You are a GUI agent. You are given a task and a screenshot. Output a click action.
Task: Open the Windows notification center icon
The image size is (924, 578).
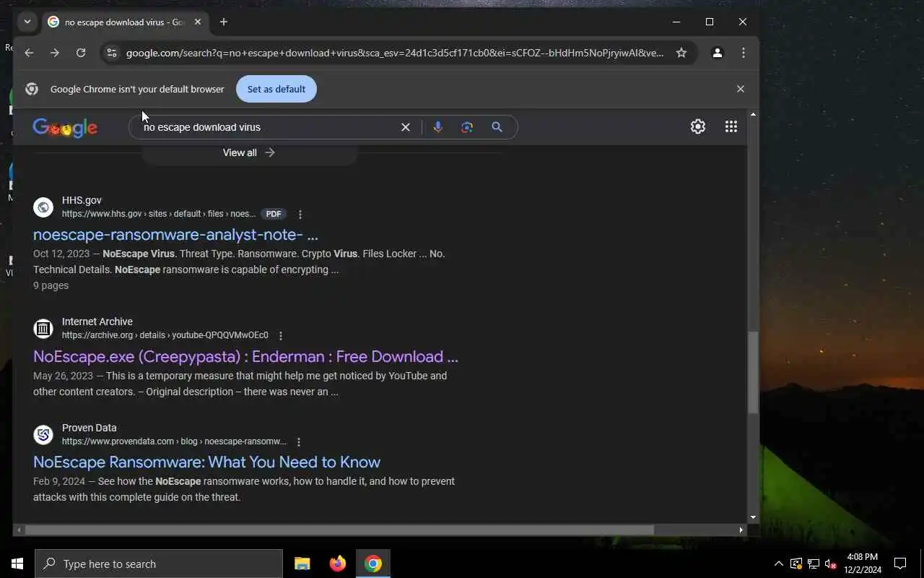coord(900,564)
